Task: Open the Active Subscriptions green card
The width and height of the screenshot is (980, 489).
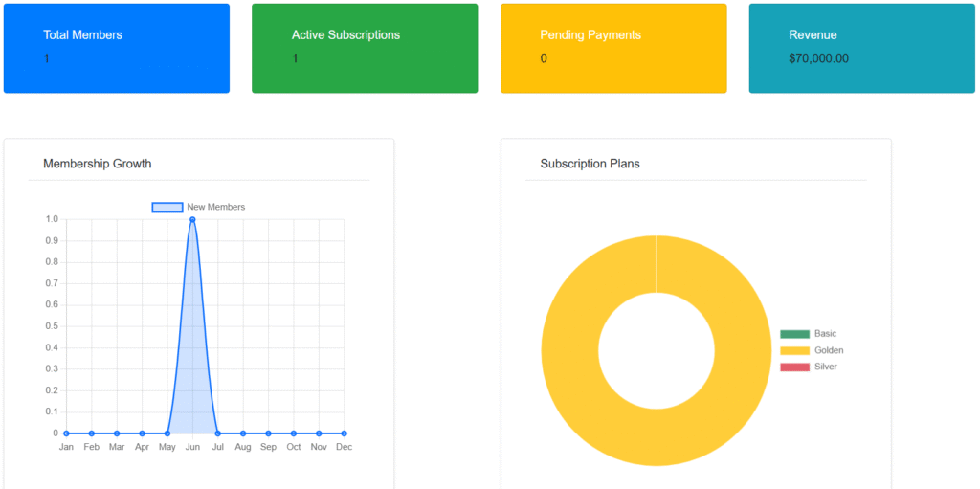Action: tap(365, 48)
